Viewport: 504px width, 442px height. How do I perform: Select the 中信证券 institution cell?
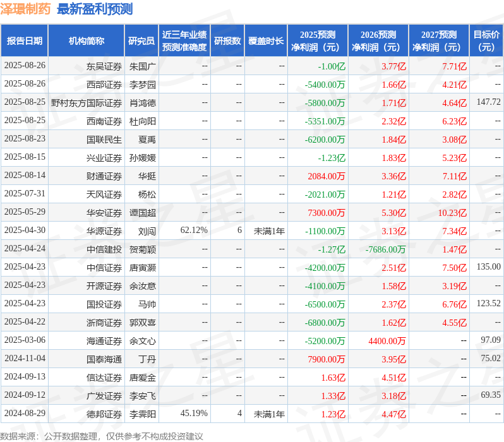pos(86,268)
